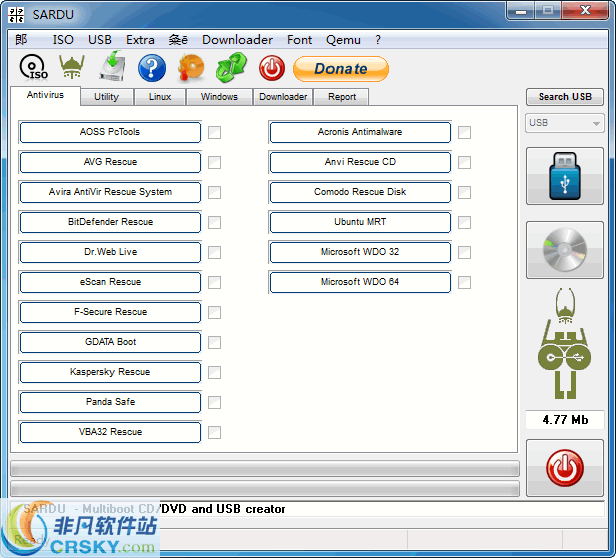Image resolution: width=616 pixels, height=558 pixels.
Task: Click the SARDU title bar application icon
Action: (16, 15)
